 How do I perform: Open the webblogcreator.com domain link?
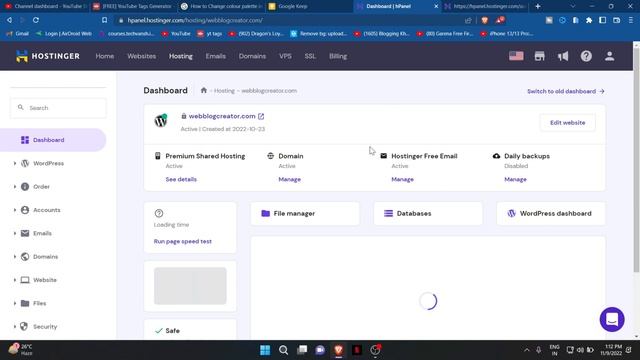tap(222, 116)
